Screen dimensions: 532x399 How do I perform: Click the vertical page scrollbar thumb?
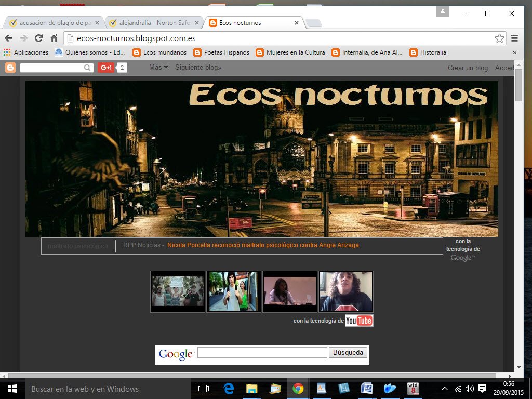pyautogui.click(x=518, y=86)
